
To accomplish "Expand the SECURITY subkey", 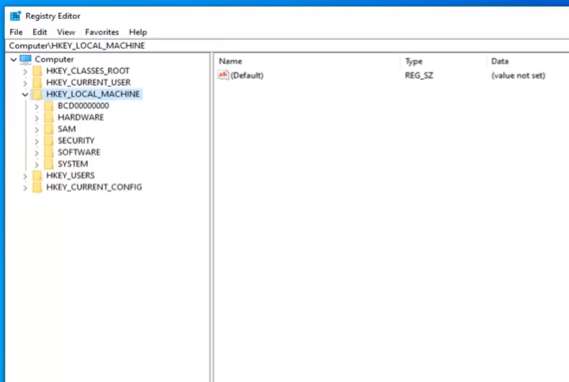I will click(x=37, y=141).
